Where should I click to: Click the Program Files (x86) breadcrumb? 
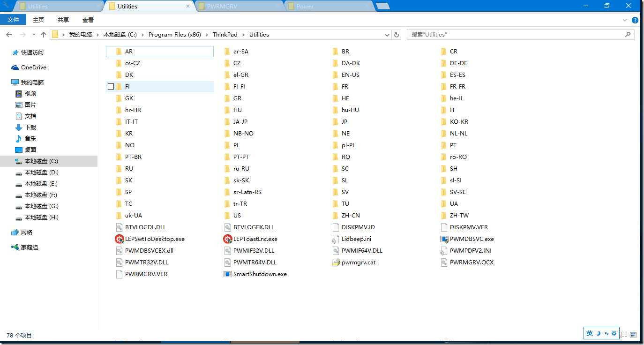tap(175, 35)
